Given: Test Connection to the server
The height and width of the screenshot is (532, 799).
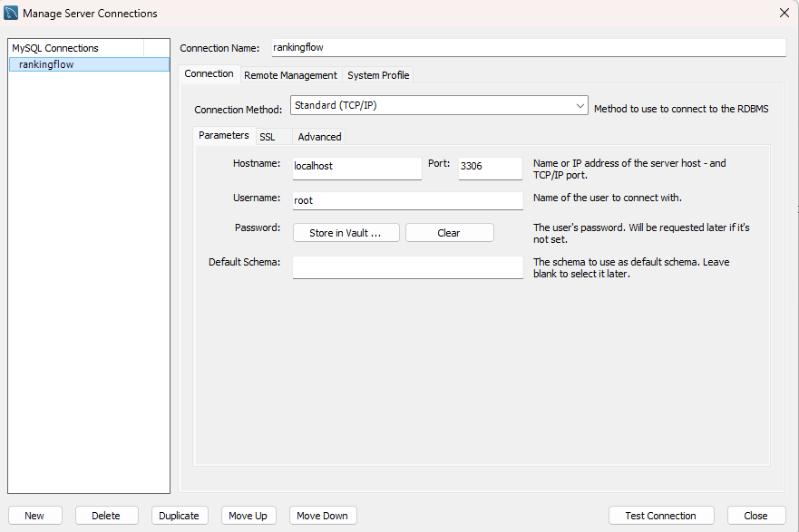Looking at the screenshot, I should point(661,516).
